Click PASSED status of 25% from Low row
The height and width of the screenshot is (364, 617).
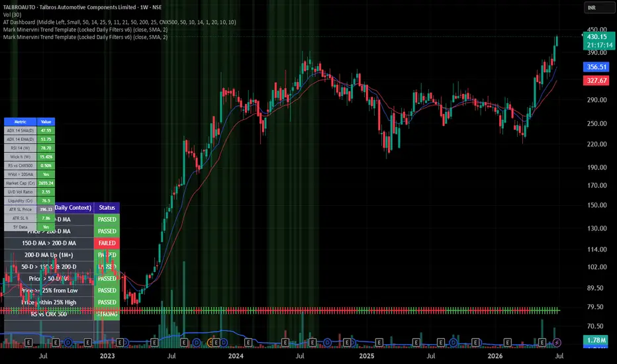click(x=107, y=291)
